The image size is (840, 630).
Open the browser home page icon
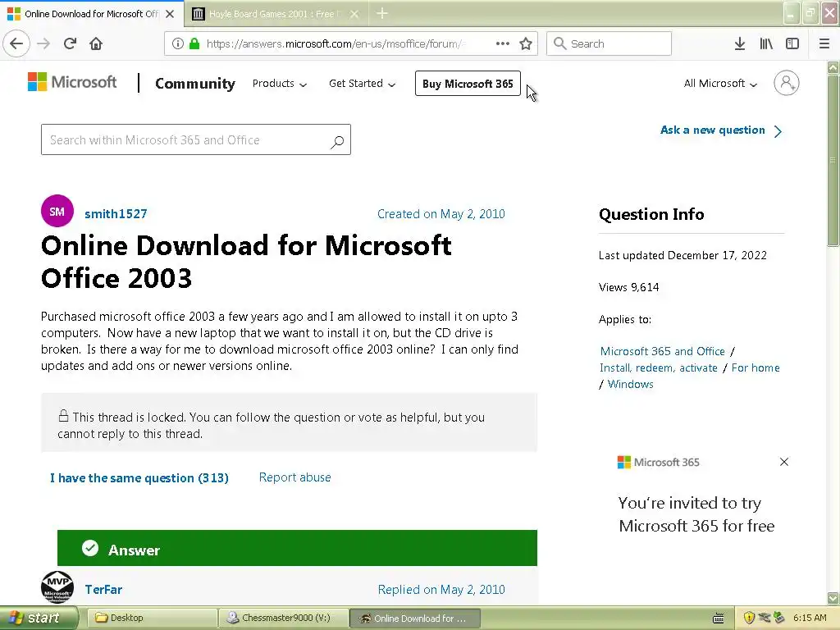point(96,43)
